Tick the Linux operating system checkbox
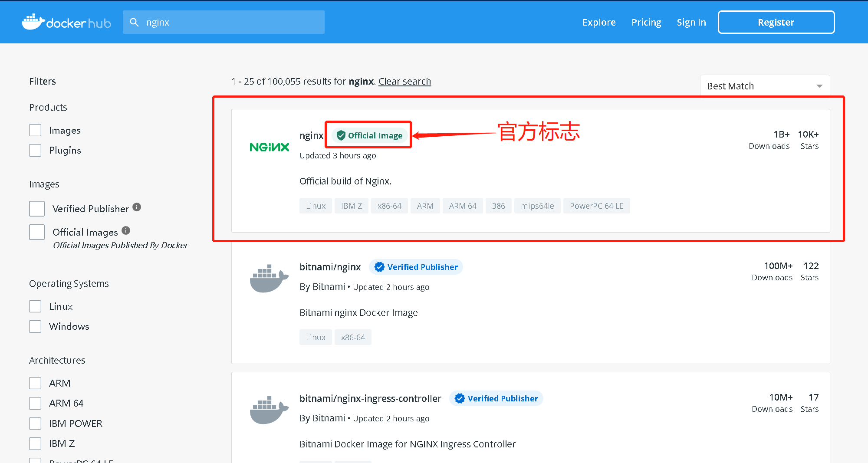The image size is (868, 463). (35, 306)
